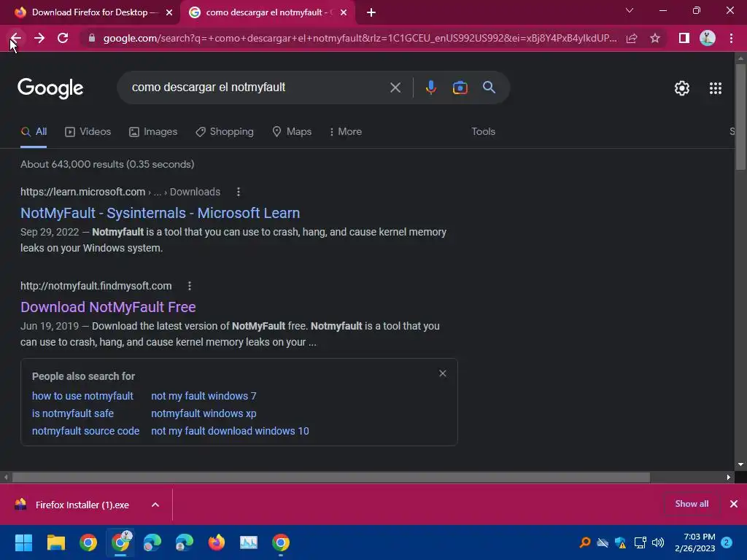
Task: Search for notmyfault source code
Action: [86, 431]
